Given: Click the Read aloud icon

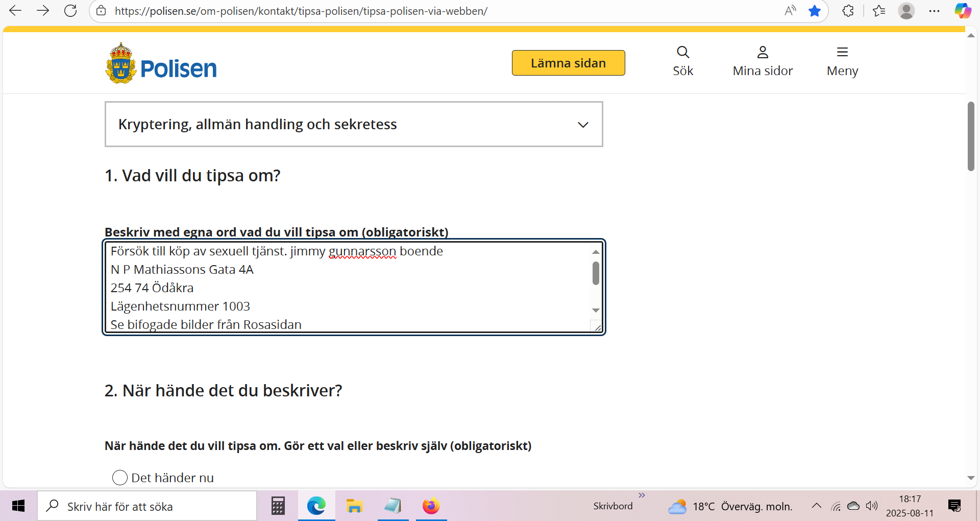Looking at the screenshot, I should coord(790,11).
